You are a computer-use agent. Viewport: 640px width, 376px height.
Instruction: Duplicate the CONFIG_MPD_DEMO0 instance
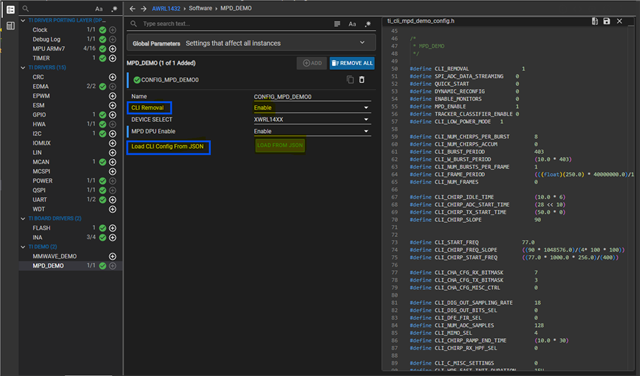[x=350, y=80]
